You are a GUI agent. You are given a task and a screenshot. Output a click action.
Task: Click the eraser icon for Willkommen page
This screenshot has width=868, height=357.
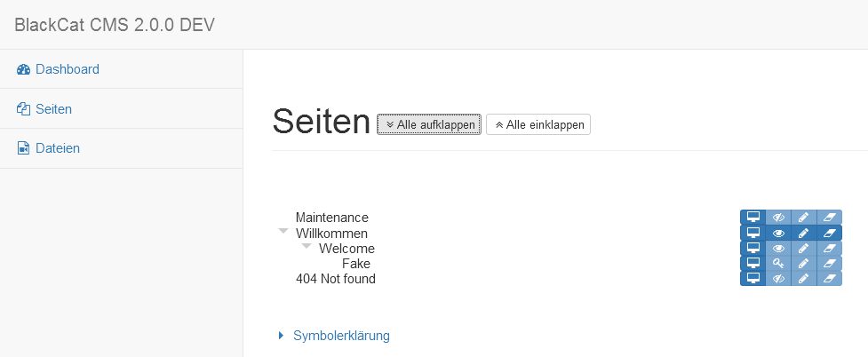pos(829,233)
